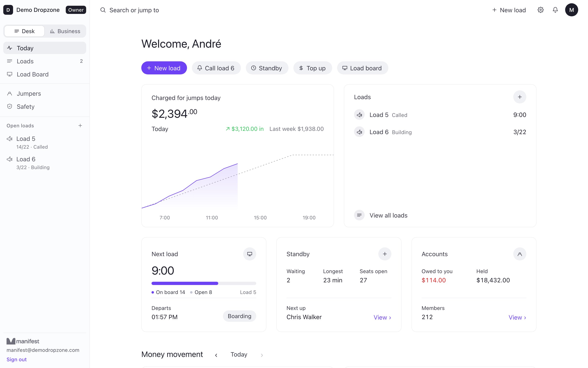Click the $114.00 owed amount
The image size is (588, 368).
[x=433, y=280]
